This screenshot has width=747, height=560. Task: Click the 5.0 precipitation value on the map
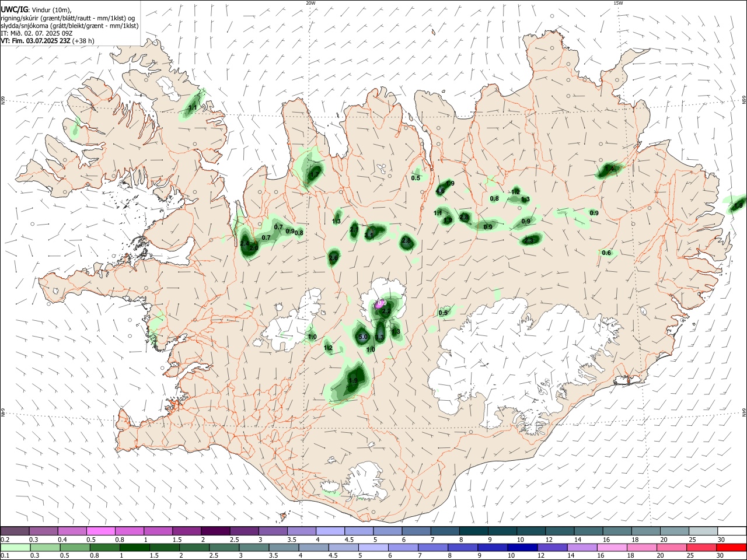click(363, 337)
